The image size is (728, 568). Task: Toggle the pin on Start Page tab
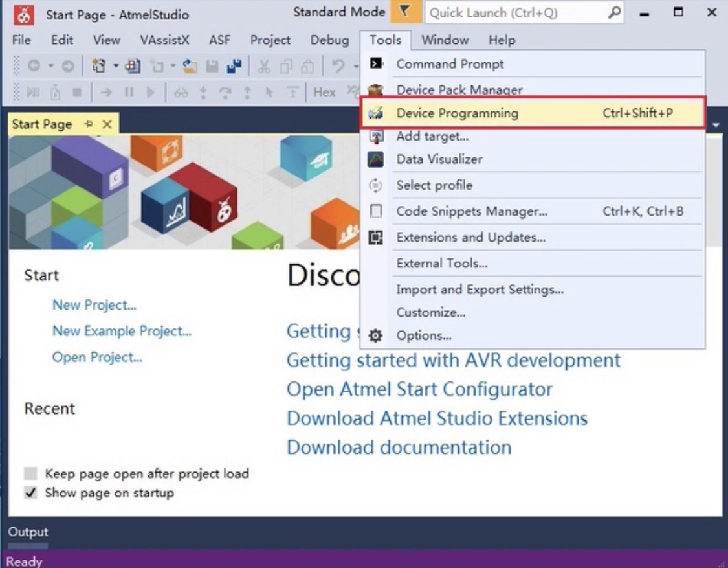88,124
